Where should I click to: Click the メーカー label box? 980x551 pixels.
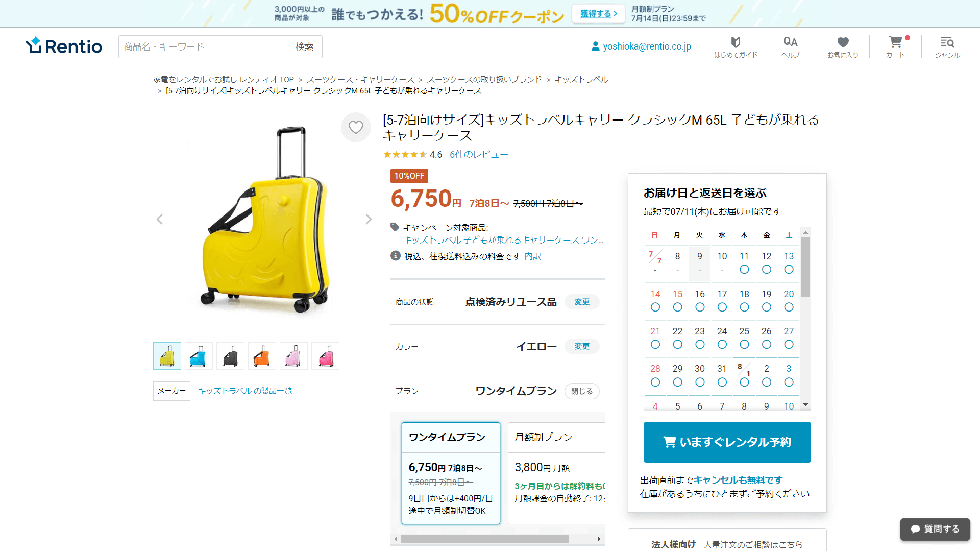click(171, 391)
